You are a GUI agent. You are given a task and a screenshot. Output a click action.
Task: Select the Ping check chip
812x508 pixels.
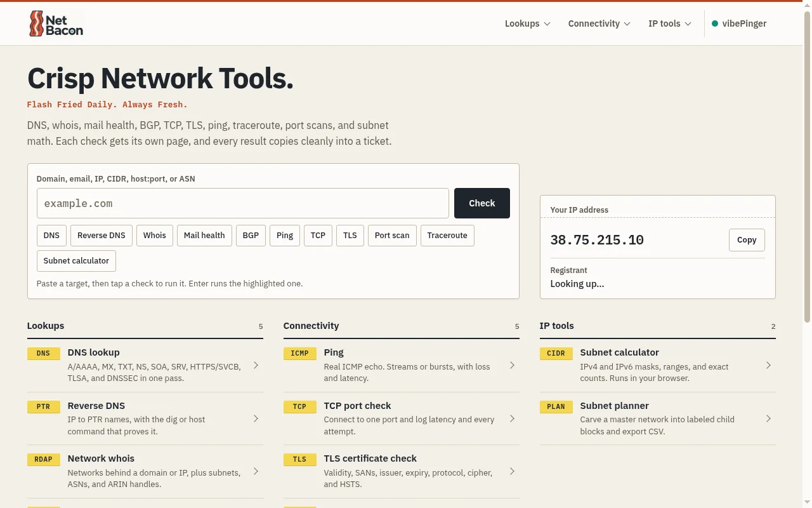pos(285,235)
